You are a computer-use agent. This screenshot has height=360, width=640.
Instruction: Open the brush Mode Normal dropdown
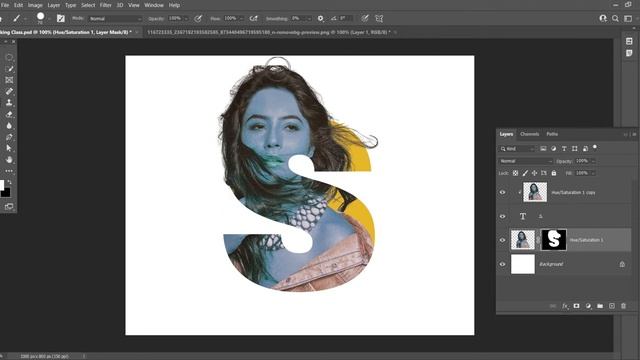[x=115, y=19]
